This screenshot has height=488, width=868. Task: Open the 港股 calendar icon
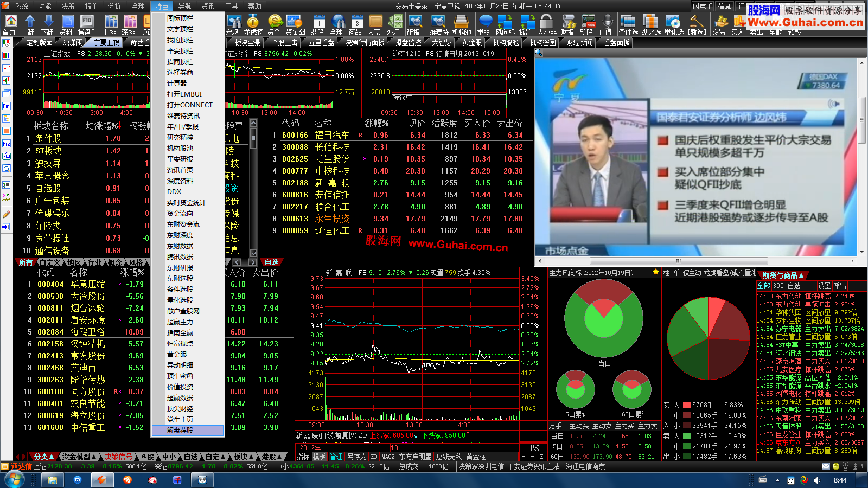[318, 25]
